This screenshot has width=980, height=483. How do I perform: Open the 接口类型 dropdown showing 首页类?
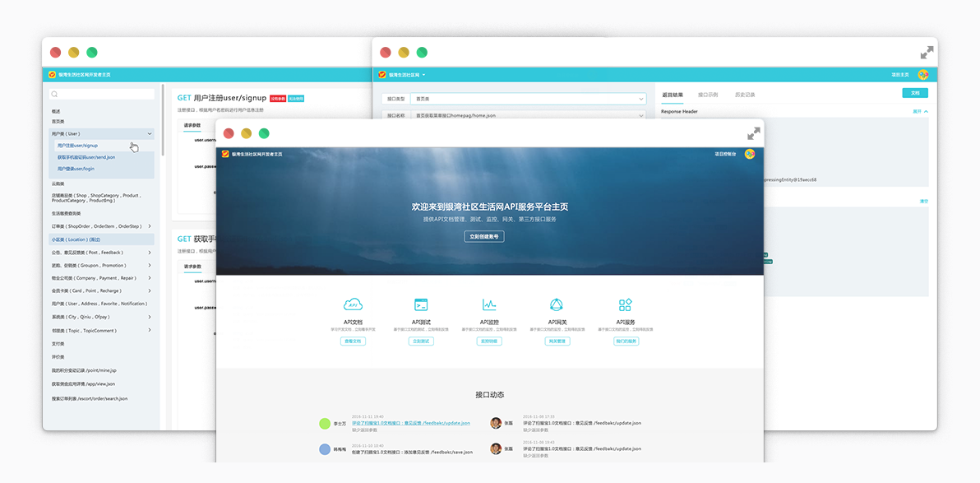(x=528, y=99)
